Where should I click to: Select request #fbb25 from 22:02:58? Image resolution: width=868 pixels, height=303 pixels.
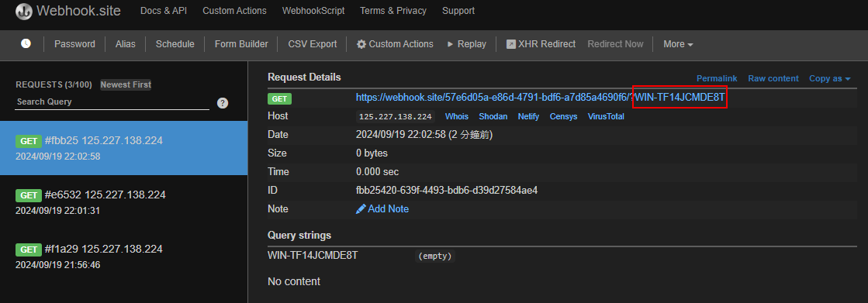(x=124, y=148)
